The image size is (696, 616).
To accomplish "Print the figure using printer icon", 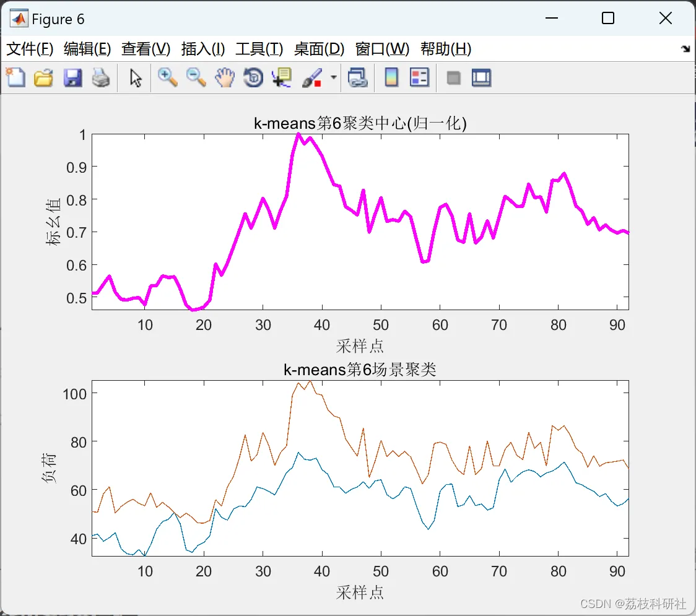I will 101,77.
